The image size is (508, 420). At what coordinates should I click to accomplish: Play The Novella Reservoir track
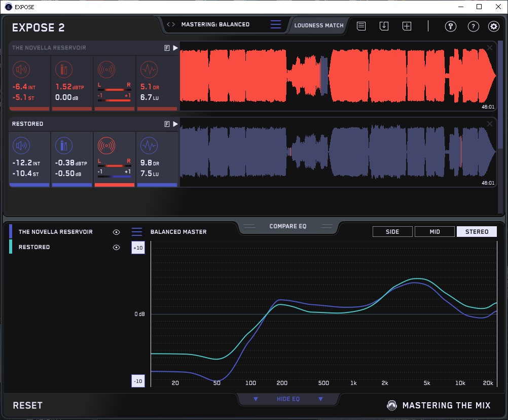coord(175,48)
